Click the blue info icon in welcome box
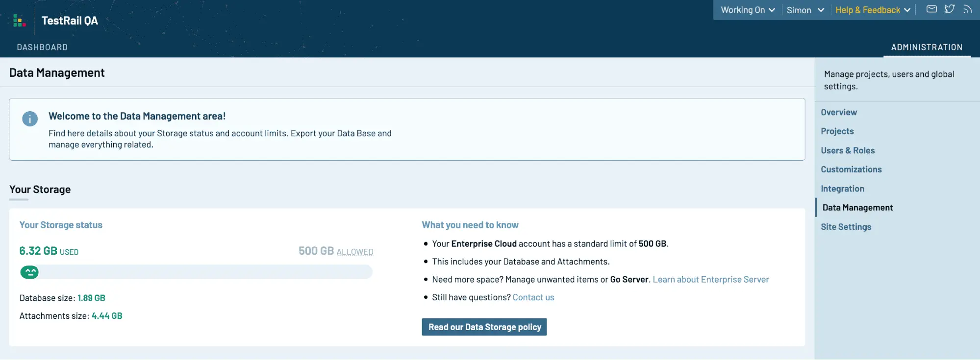The height and width of the screenshot is (360, 980). click(x=30, y=119)
